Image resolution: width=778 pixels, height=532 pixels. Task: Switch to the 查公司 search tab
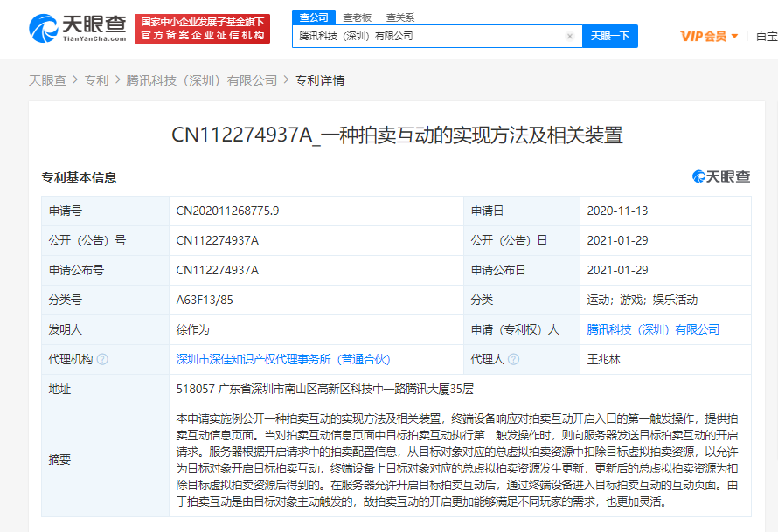pyautogui.click(x=314, y=17)
